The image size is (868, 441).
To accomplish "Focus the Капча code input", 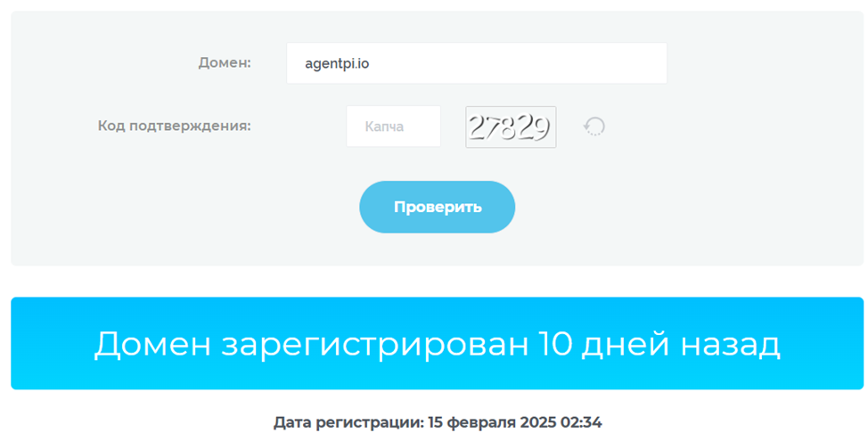I will coord(394,127).
